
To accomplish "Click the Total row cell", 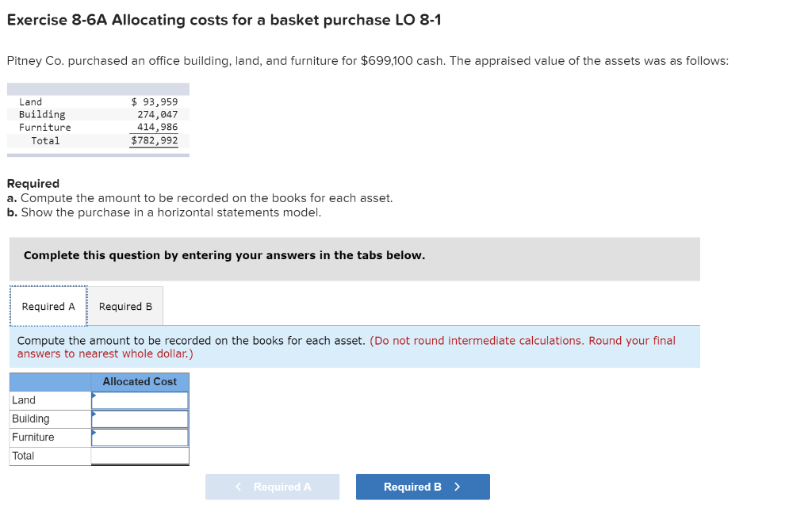I will click(x=49, y=456).
